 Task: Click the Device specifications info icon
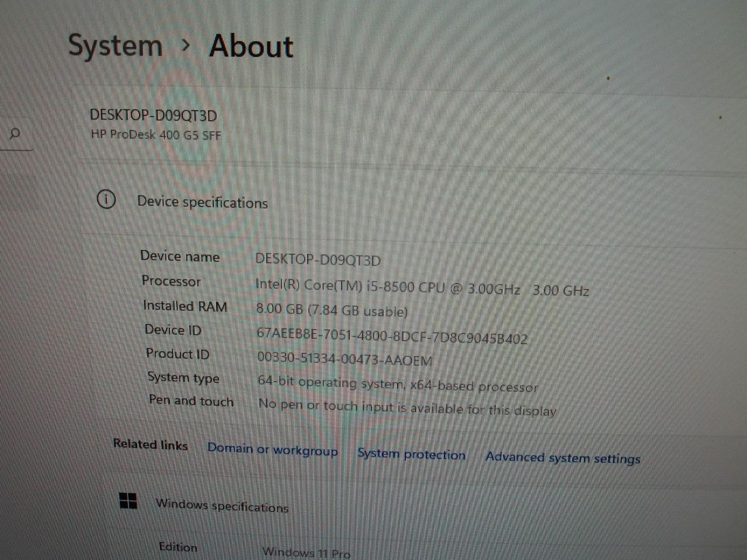pos(106,199)
